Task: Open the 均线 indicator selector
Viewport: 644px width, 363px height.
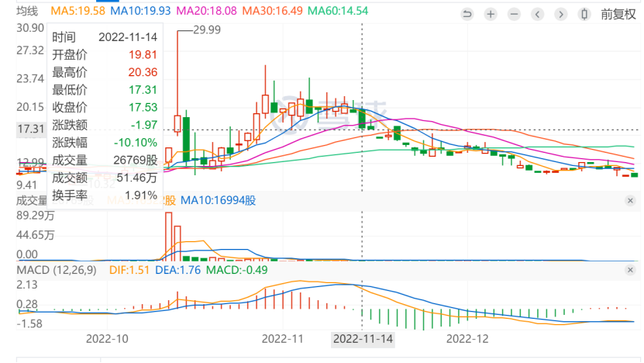Action: (27, 12)
